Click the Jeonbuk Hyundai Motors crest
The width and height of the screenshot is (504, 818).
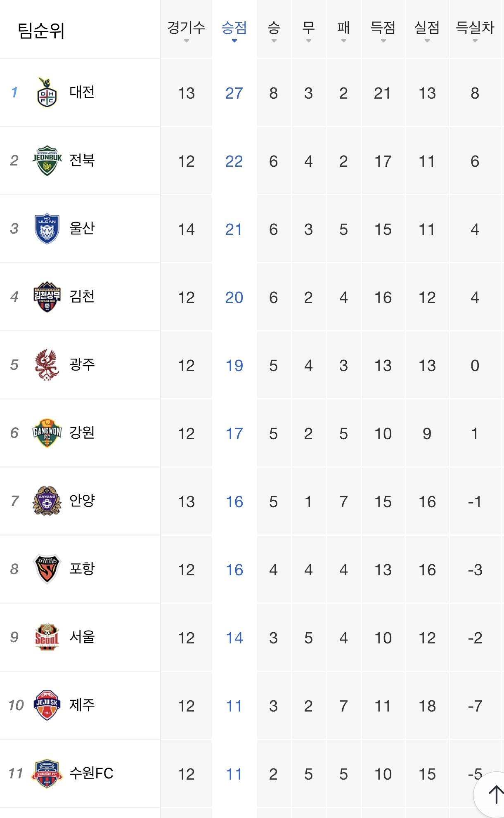(47, 161)
